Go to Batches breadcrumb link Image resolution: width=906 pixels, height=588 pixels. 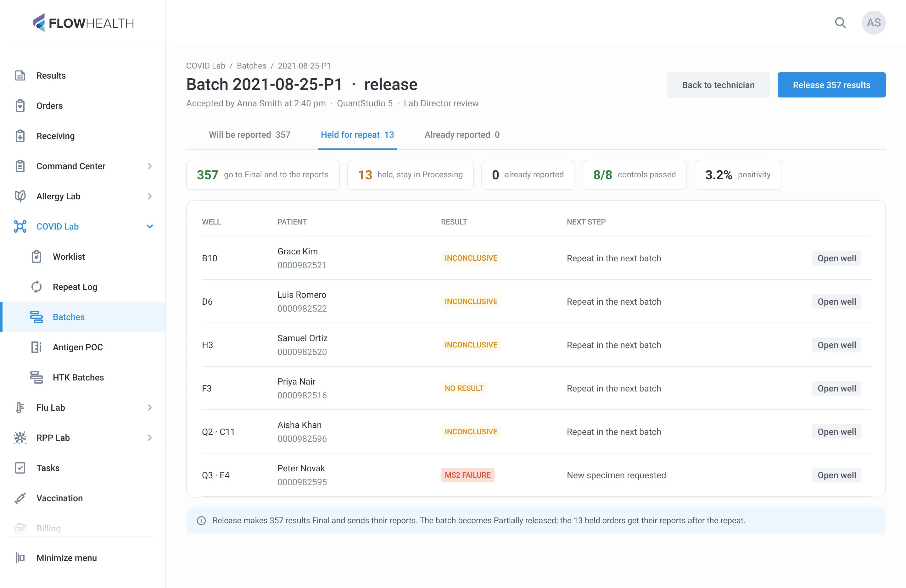pos(251,65)
